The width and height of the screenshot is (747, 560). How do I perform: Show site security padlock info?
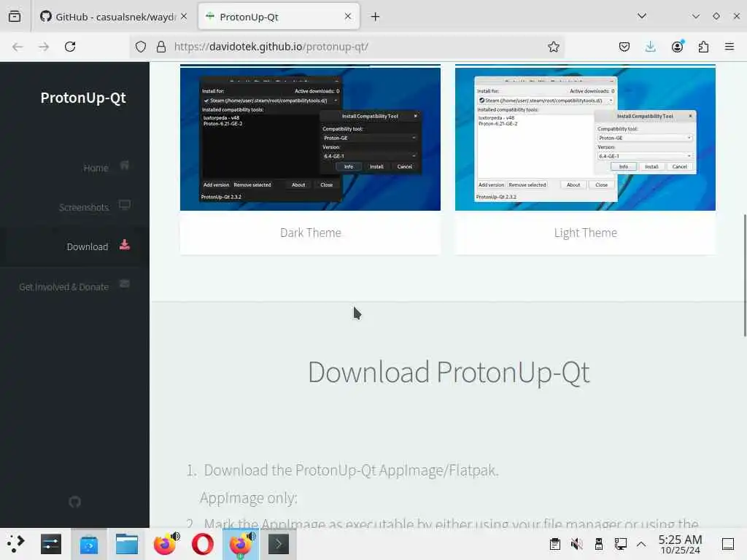(x=161, y=47)
